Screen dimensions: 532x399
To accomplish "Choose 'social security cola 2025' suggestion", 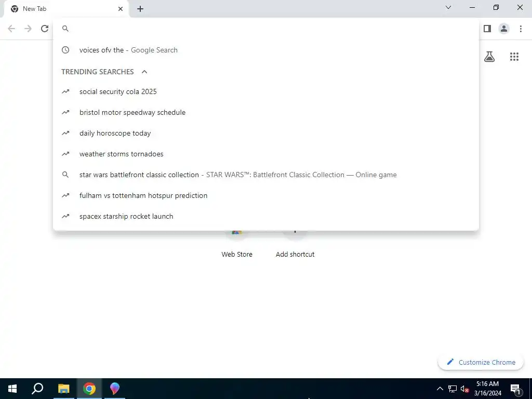I will point(265,91).
